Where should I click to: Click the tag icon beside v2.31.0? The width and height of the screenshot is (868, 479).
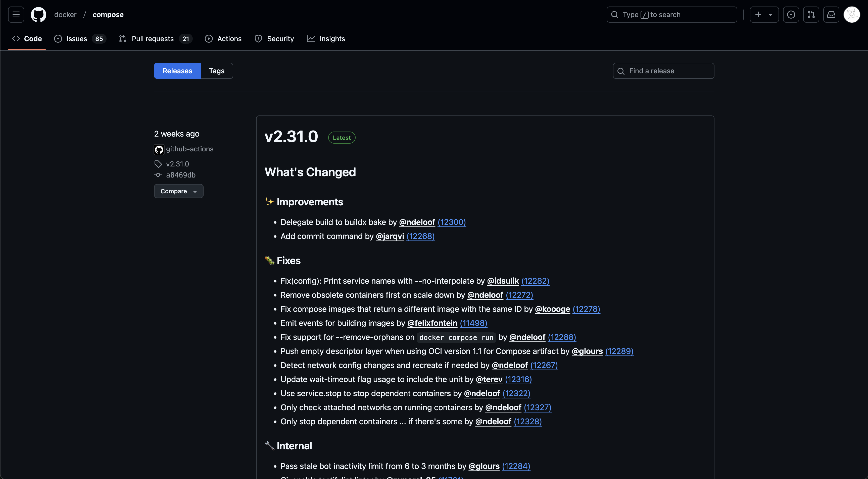click(x=158, y=164)
